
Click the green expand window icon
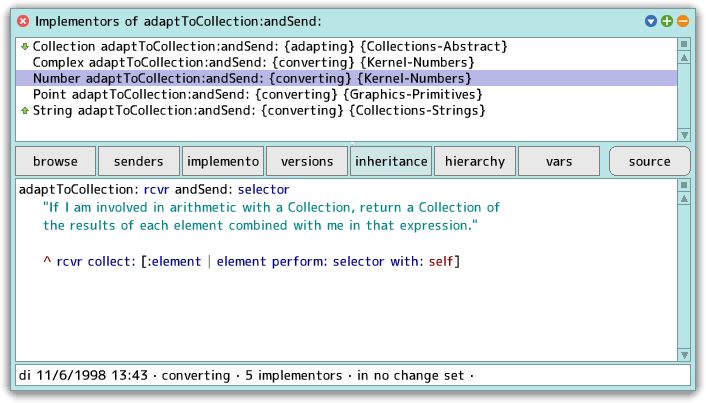[667, 21]
